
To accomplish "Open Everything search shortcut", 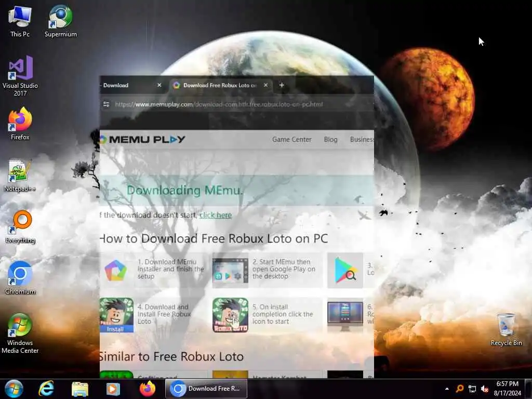I will tap(20, 227).
